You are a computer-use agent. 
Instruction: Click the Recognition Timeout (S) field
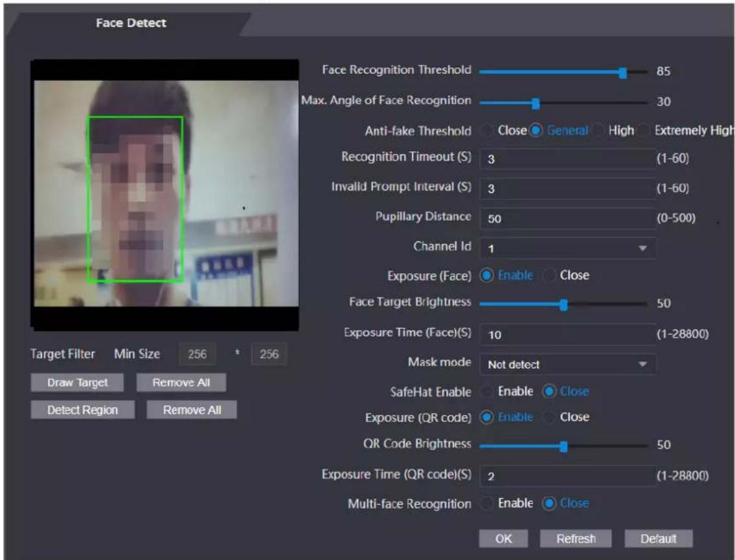(567, 159)
